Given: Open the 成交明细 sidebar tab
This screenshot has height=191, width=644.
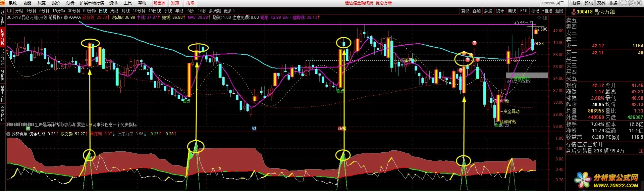Looking at the screenshot, I should 2,57.
